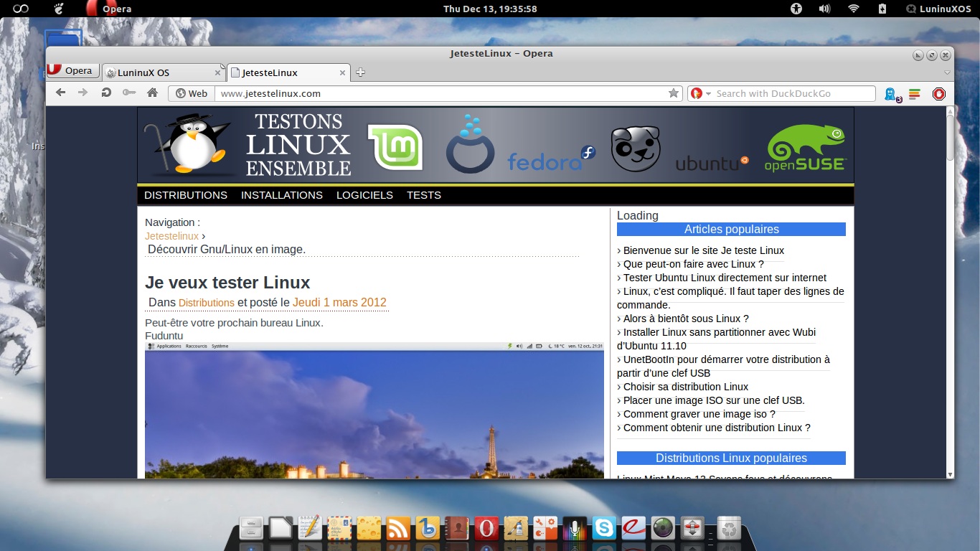Image resolution: width=980 pixels, height=551 pixels.
Task: Launch file manager from the dock
Action: 251,529
